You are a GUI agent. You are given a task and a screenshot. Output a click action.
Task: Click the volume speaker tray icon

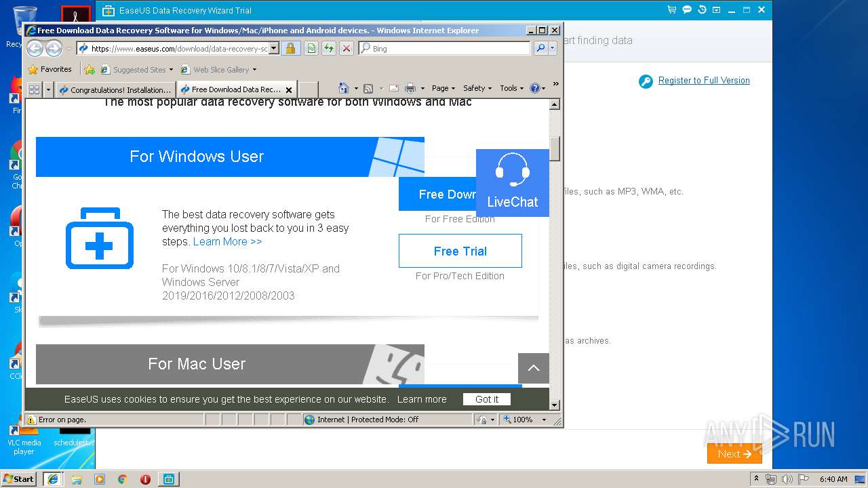(x=787, y=479)
